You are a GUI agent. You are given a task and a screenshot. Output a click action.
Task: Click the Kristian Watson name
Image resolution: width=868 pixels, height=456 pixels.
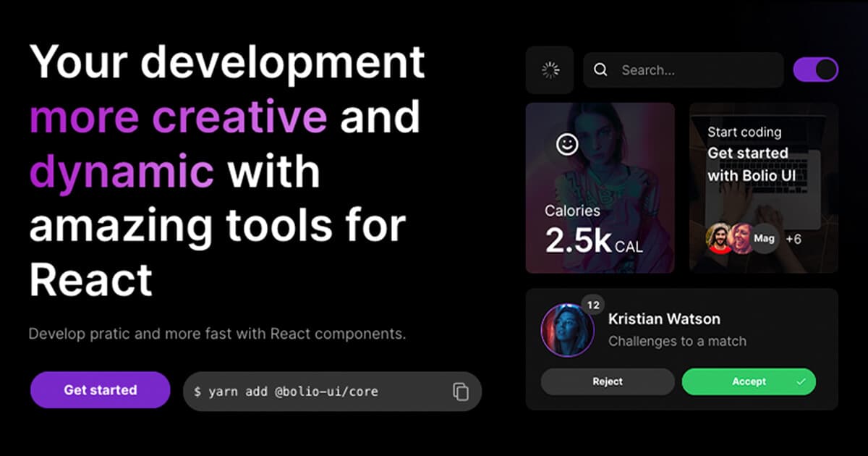coord(664,319)
